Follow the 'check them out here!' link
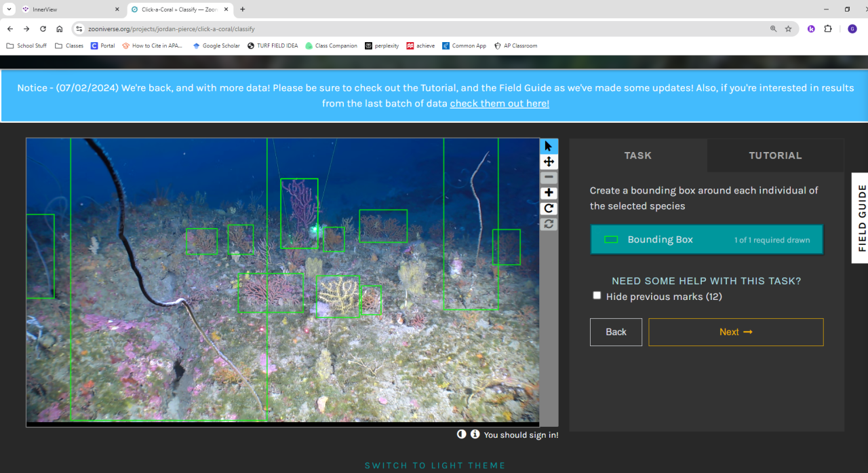 499,103
